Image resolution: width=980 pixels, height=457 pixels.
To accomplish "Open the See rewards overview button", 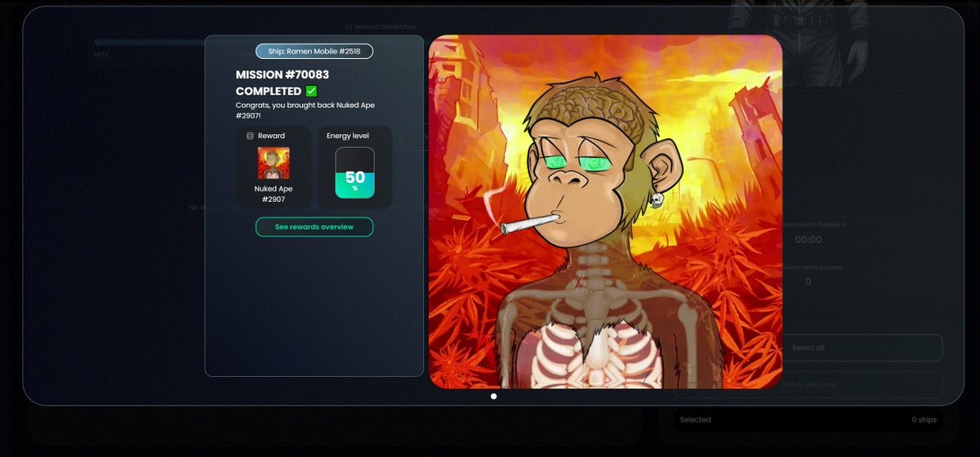I will pyautogui.click(x=314, y=226).
